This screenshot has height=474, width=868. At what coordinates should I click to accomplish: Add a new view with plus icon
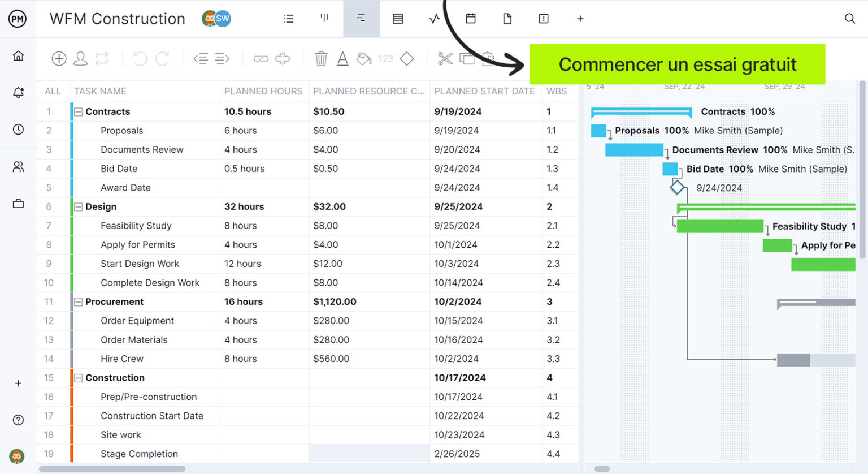click(580, 19)
